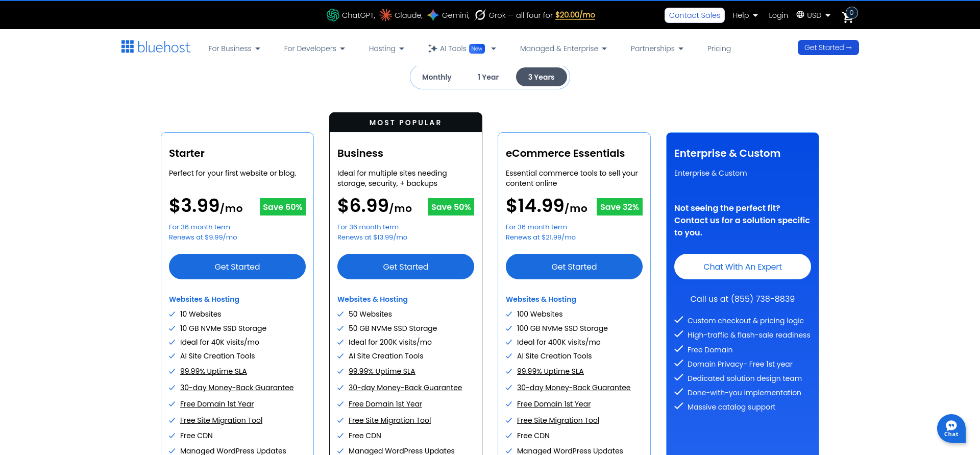980x455 pixels.
Task: Click the header Get Started button
Action: click(828, 47)
